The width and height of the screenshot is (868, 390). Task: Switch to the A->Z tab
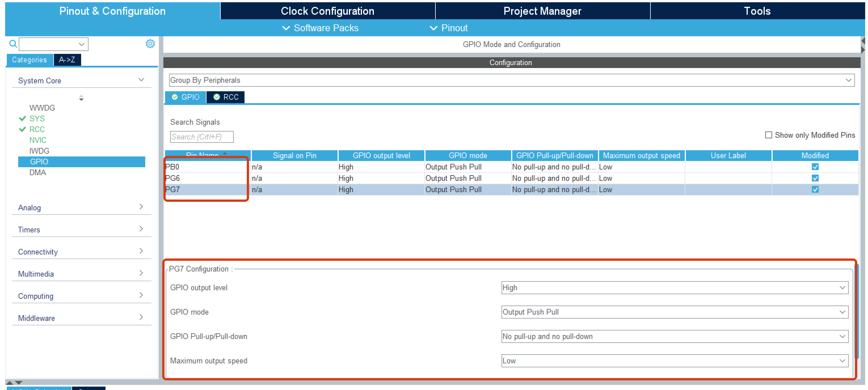67,60
